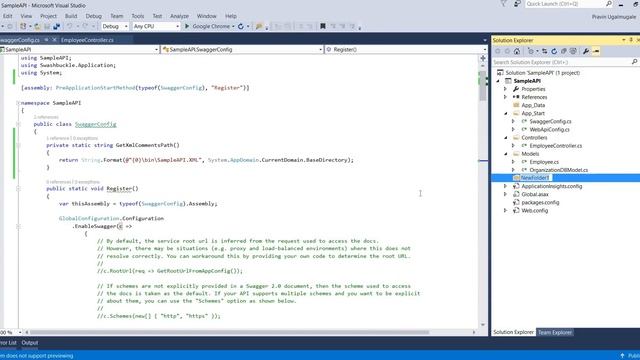Click the Pravin Ugalmugale account name
640x360 pixels.
coord(613,17)
